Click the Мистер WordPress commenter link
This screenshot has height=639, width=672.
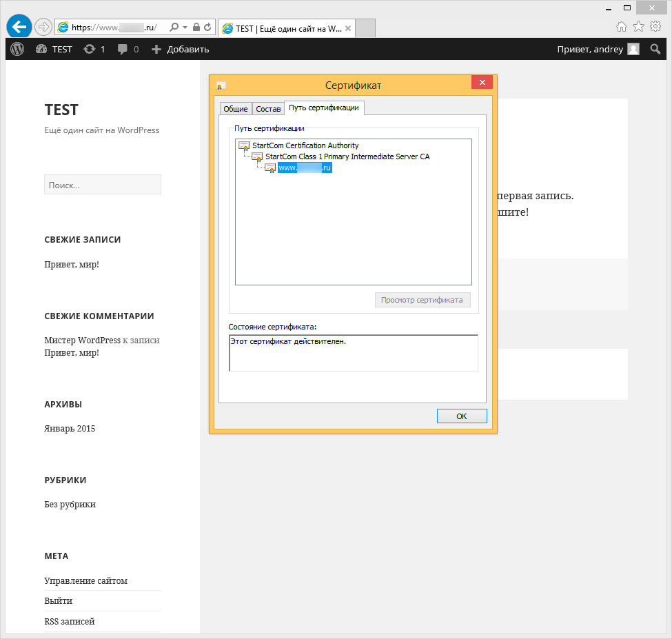tap(82, 341)
